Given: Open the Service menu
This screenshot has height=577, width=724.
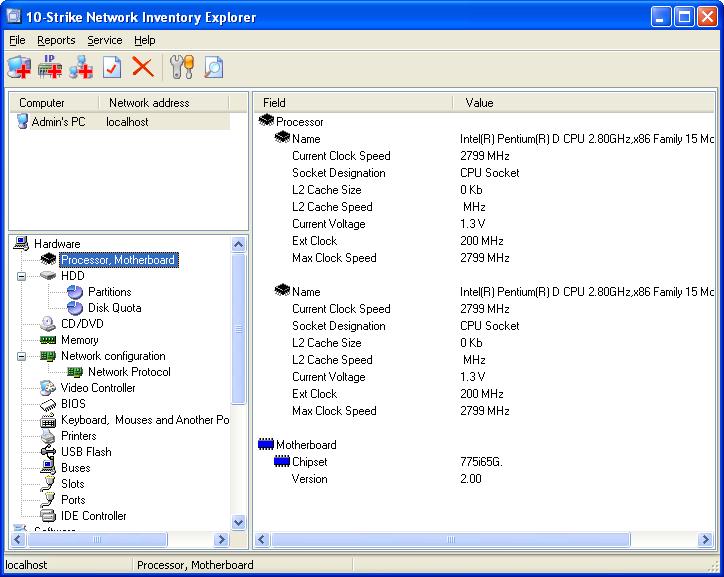Looking at the screenshot, I should click(x=105, y=41).
